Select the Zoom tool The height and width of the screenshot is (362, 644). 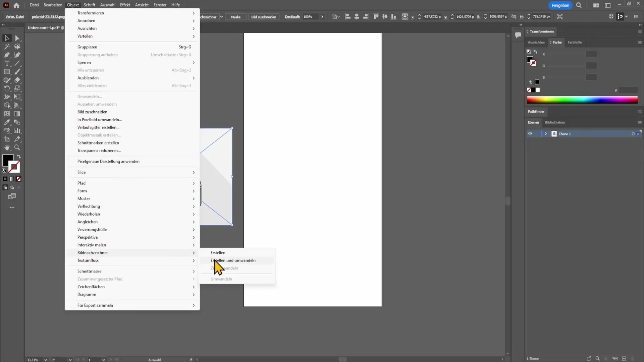coord(17,147)
